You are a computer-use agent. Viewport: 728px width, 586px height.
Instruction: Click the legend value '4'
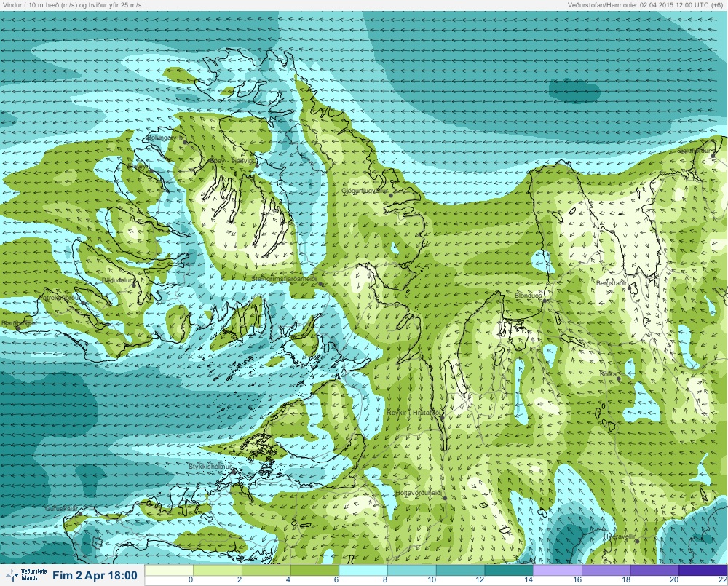288,580
